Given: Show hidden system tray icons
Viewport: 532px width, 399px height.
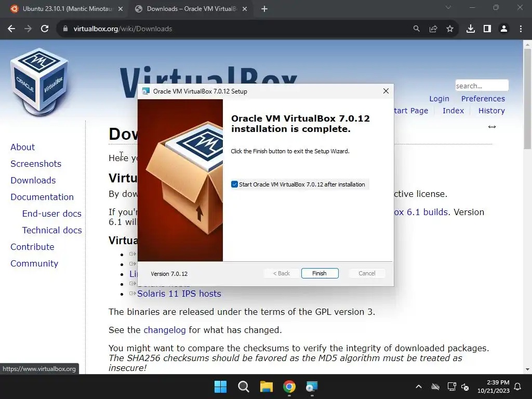Looking at the screenshot, I should pos(419,387).
